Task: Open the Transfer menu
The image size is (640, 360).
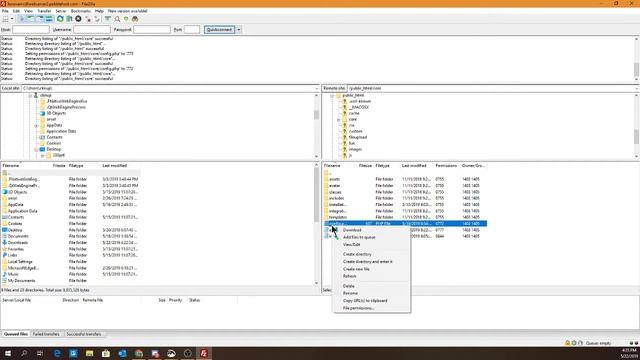Action: (x=44, y=11)
